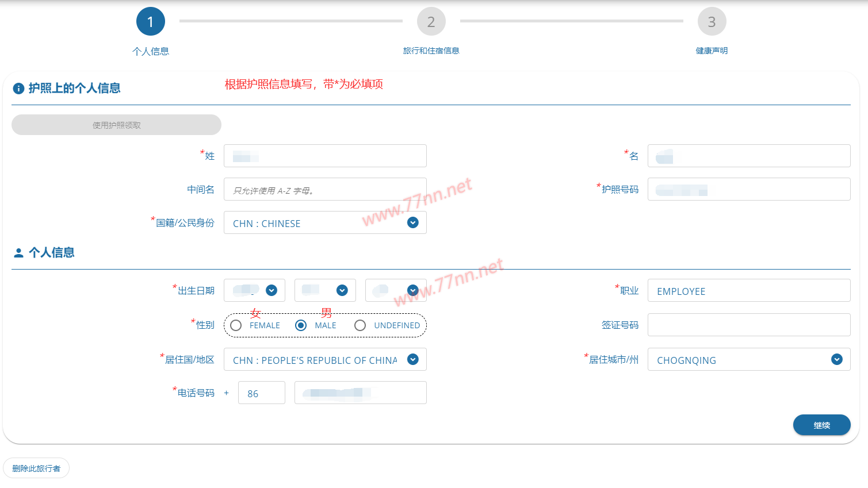
Task: Click the step 2 circle at top
Action: click(431, 21)
